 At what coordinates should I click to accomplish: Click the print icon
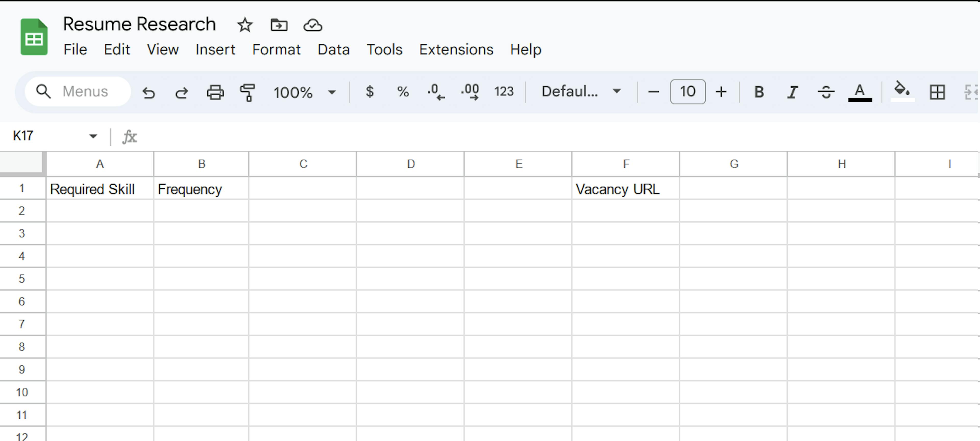tap(214, 91)
